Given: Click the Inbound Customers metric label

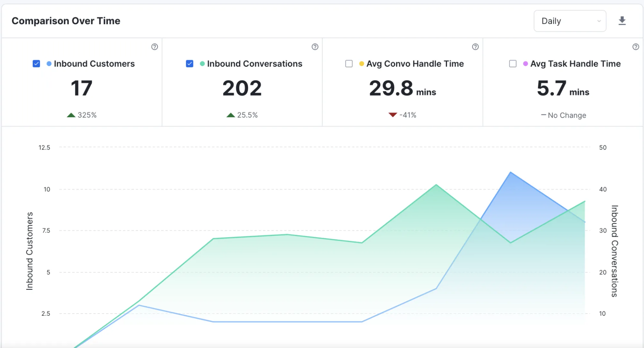Looking at the screenshot, I should (94, 64).
